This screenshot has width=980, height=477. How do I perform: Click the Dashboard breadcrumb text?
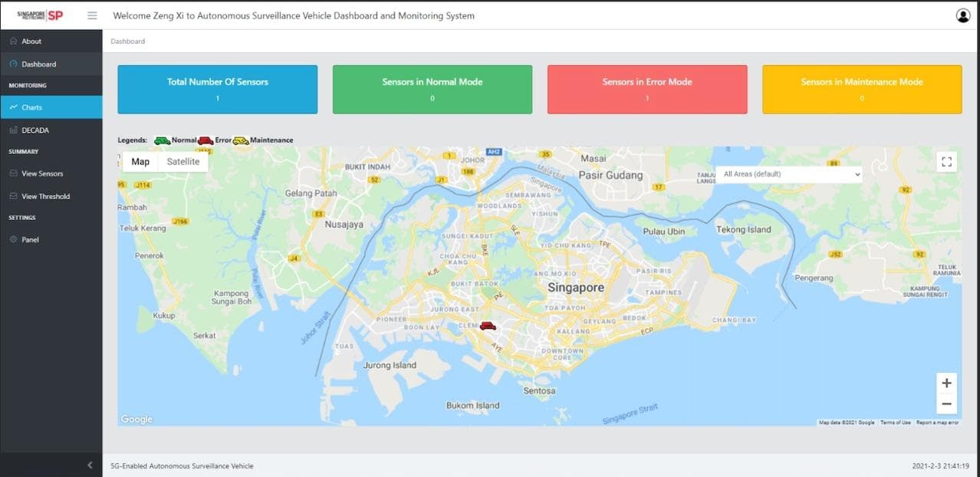(128, 41)
